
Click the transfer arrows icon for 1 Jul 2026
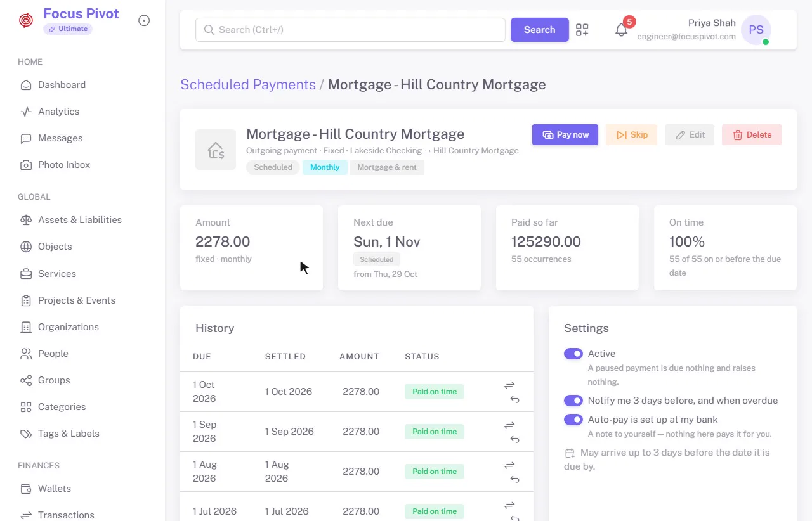pyautogui.click(x=509, y=505)
